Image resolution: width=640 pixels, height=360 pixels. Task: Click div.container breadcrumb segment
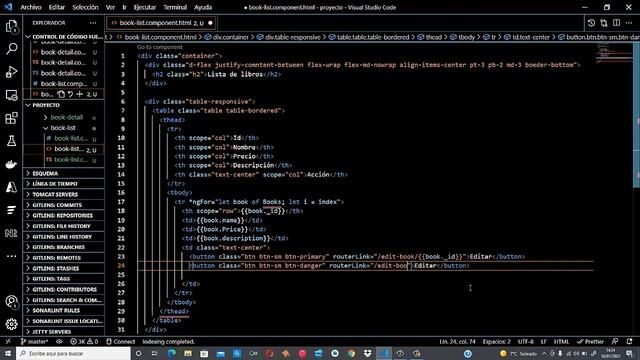click(x=227, y=37)
